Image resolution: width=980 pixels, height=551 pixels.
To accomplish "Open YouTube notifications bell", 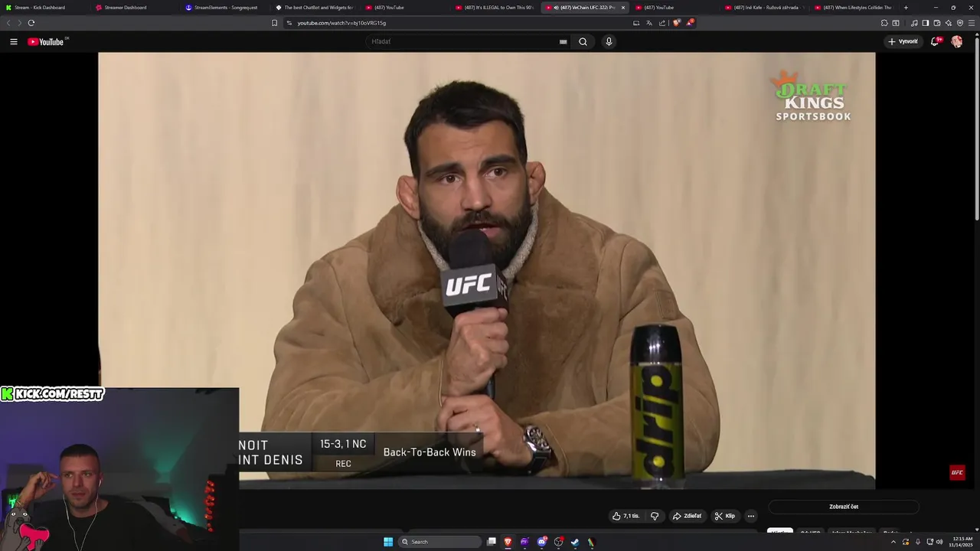I will pyautogui.click(x=935, y=41).
